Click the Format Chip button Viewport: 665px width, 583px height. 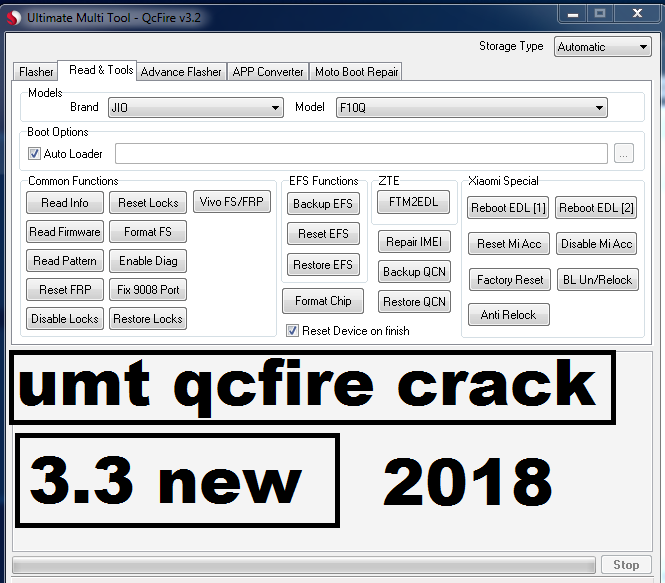coord(323,301)
